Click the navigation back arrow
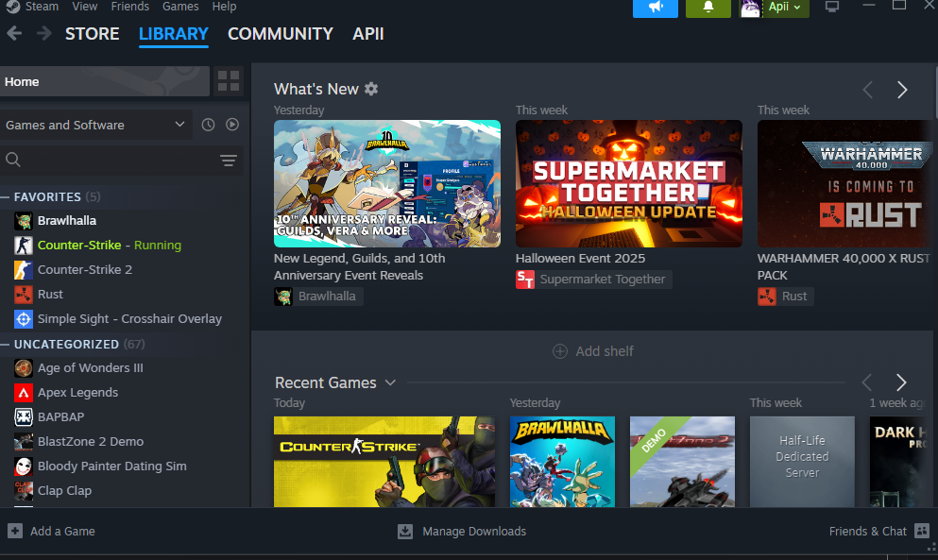 coord(14,34)
